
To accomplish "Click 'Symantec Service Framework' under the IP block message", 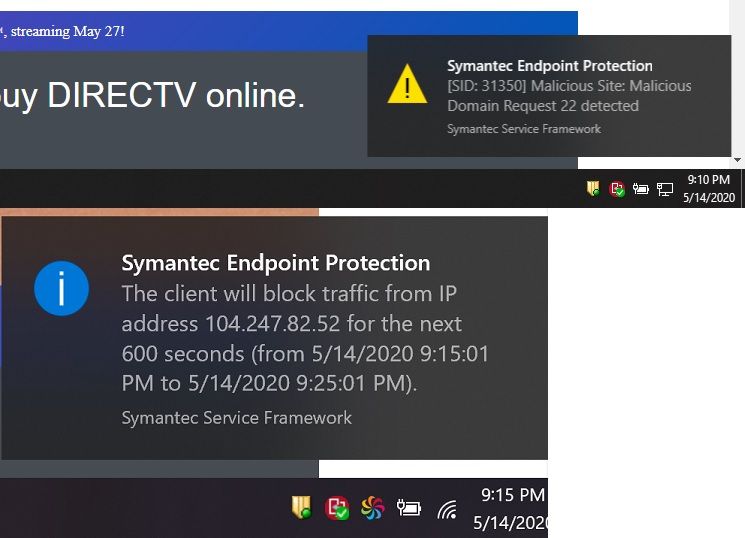I will (237, 418).
